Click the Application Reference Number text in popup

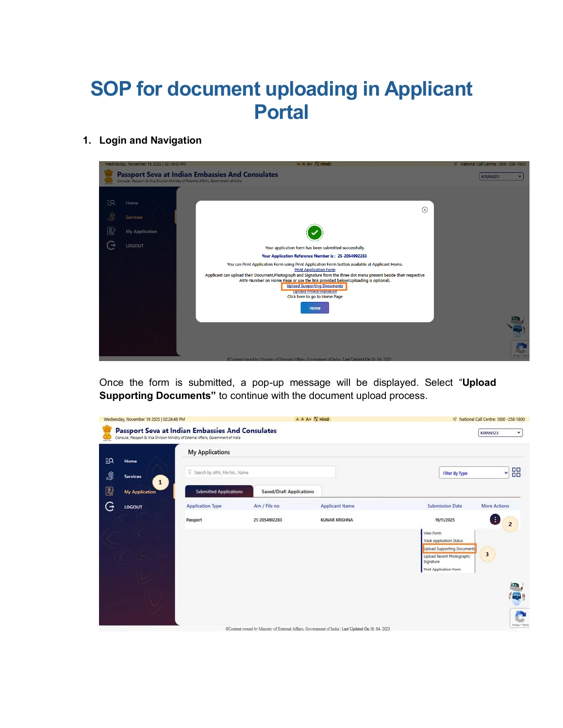pyautogui.click(x=314, y=256)
